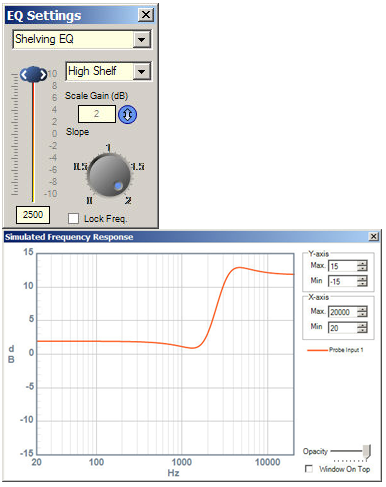Click the Scale Gain (dB) label

pos(96,96)
